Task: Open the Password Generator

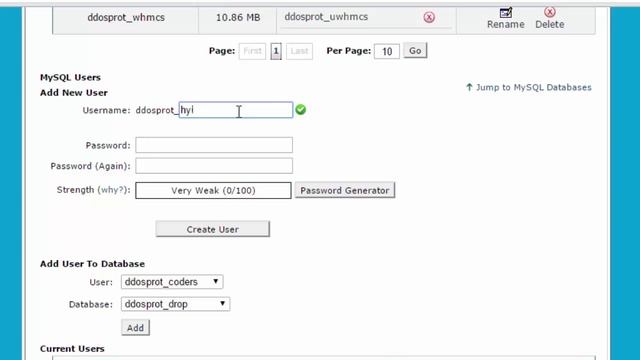Action: click(345, 190)
